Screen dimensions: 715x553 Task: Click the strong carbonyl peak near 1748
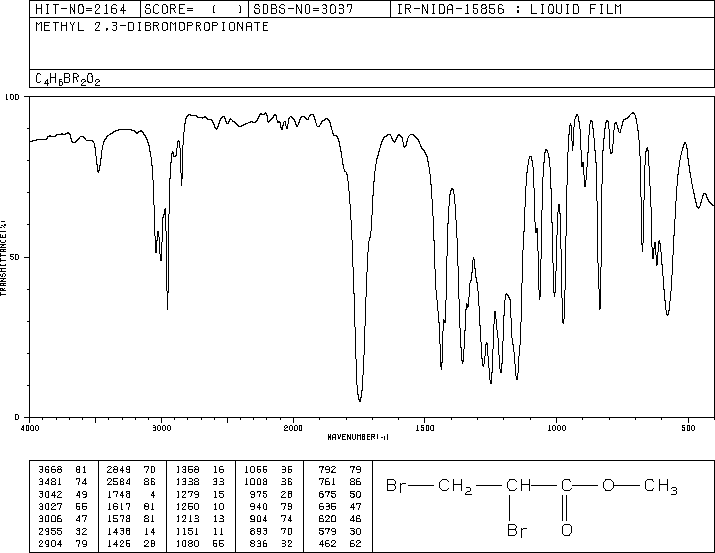tap(360, 400)
